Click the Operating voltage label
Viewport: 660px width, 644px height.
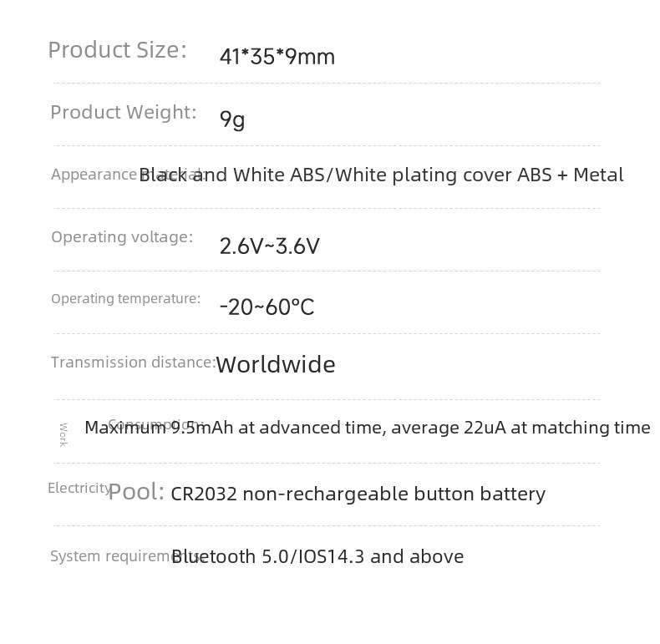(x=122, y=237)
